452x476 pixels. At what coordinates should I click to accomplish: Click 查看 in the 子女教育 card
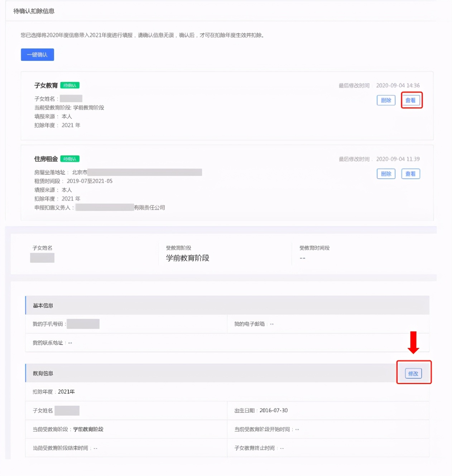(x=410, y=100)
